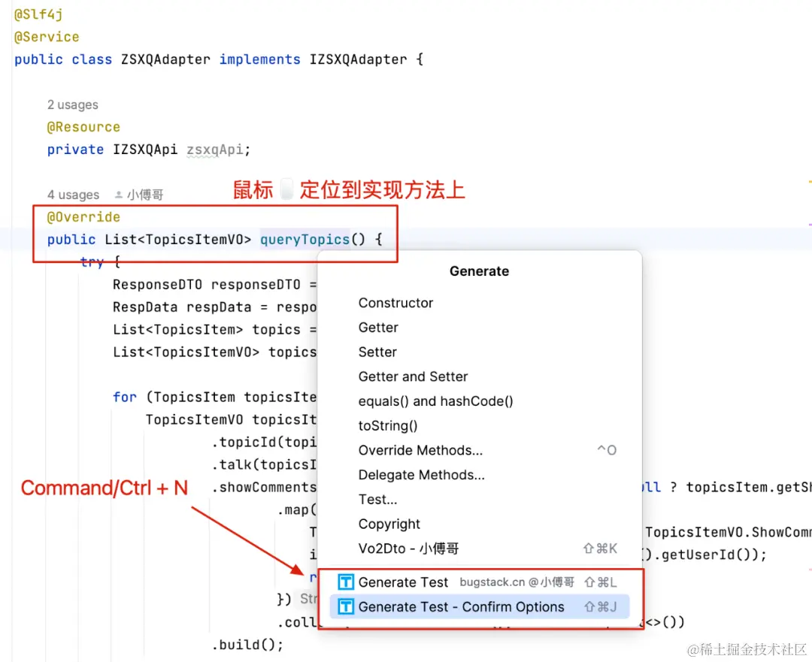
Task: Click the RespData respData declaration line
Action: [x=214, y=307]
